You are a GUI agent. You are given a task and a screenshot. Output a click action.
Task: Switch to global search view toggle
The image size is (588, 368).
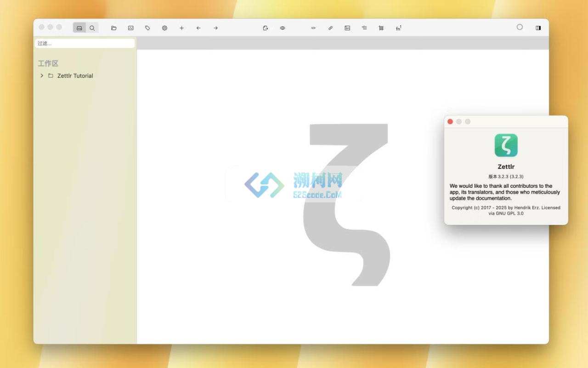(x=92, y=28)
